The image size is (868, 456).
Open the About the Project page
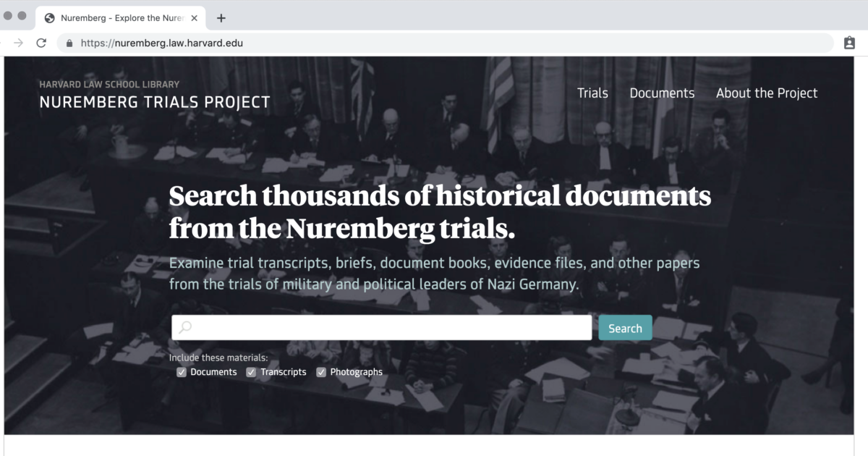767,93
